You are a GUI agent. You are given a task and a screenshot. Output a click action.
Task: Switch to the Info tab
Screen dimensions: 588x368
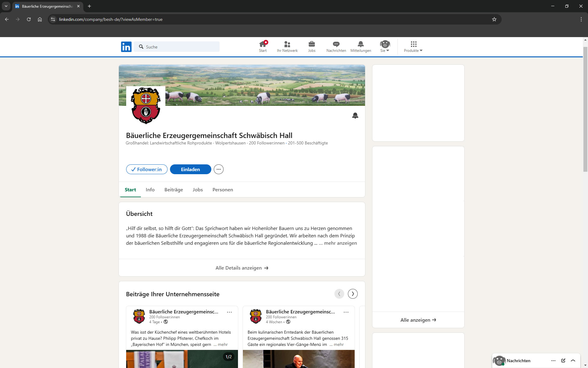pos(150,190)
